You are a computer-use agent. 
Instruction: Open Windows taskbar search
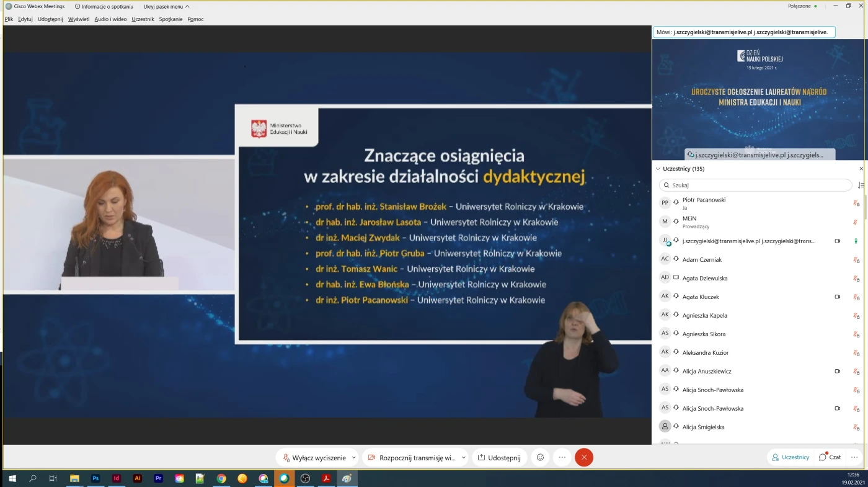(33, 478)
